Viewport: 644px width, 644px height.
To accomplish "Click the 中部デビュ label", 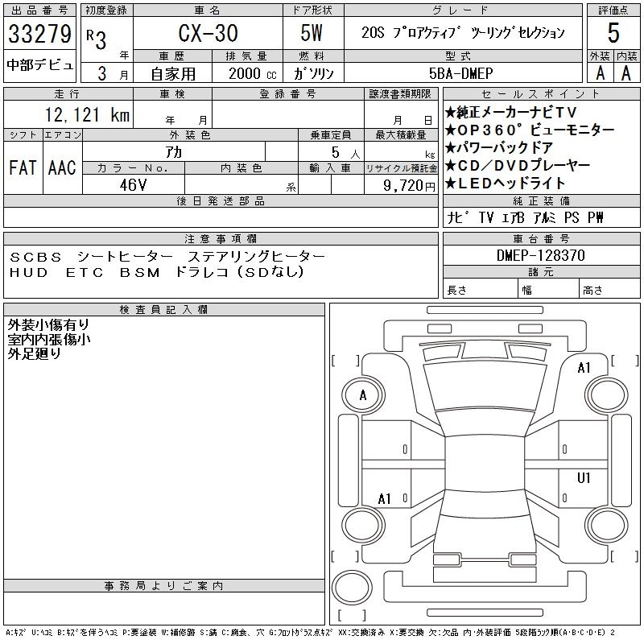I will pos(39,65).
